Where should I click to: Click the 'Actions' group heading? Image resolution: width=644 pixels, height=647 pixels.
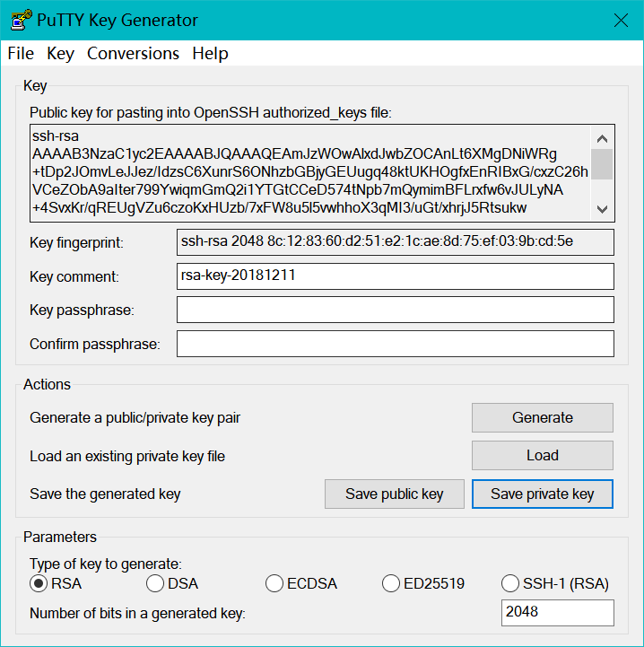47,384
